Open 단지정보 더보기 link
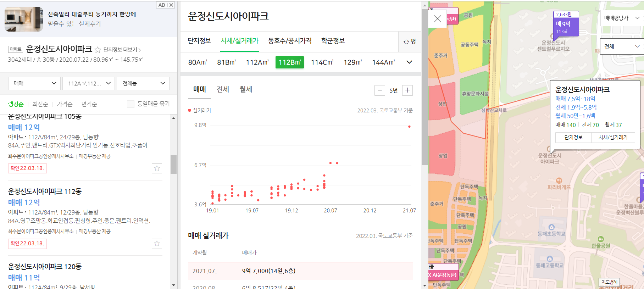 point(122,50)
